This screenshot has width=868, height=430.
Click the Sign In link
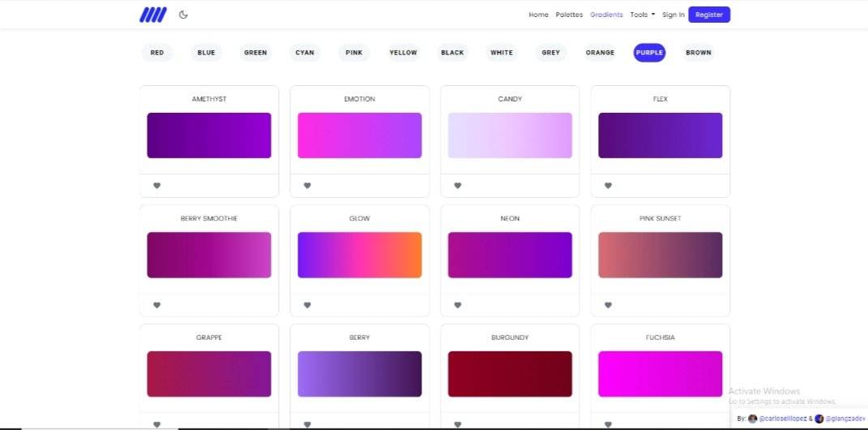pyautogui.click(x=673, y=15)
